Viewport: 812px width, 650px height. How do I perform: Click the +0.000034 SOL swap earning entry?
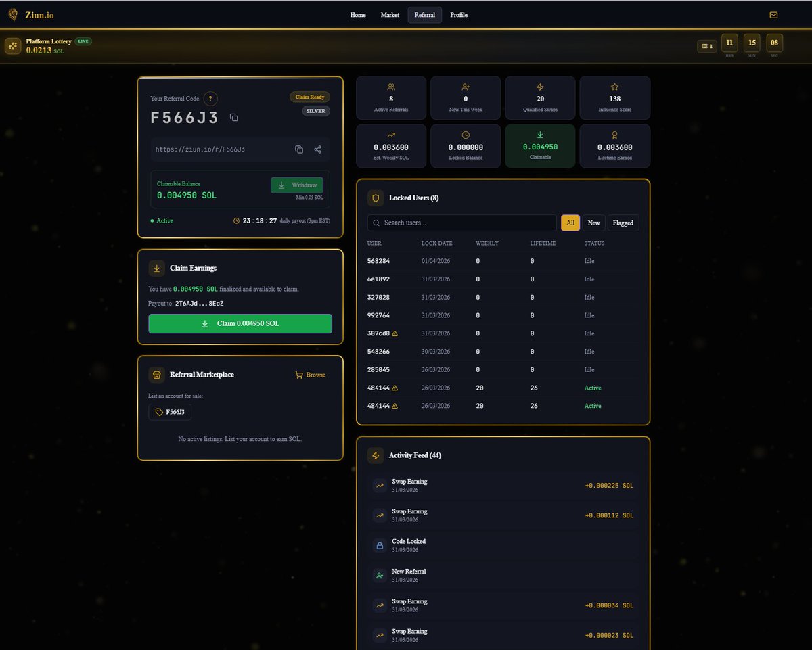click(503, 605)
